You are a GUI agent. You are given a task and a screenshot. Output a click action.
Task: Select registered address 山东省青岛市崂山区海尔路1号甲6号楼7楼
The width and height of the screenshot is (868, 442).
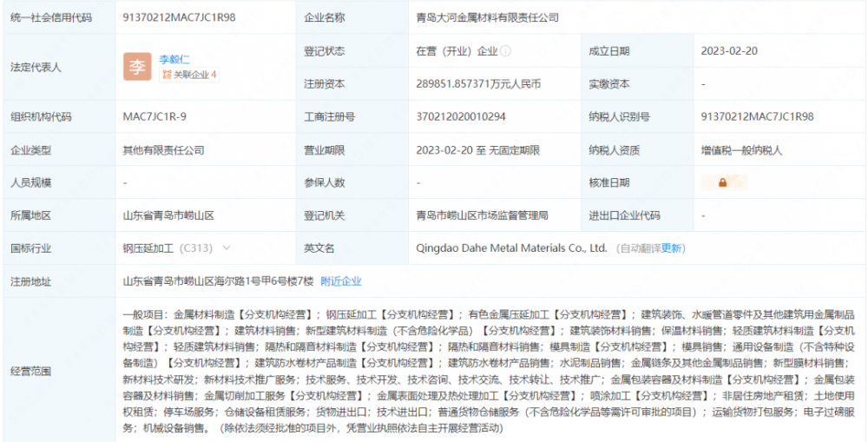click(218, 281)
